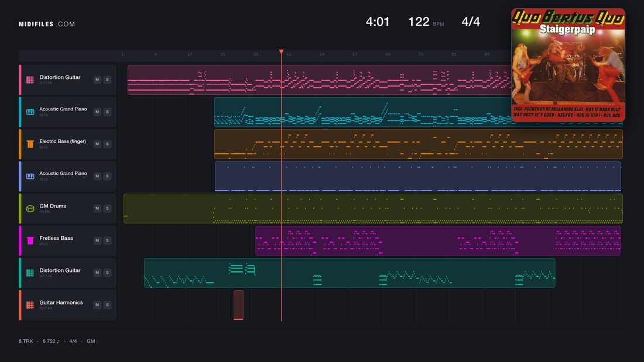
Task: Solo the Electric Bass (finger) track
Action: tap(107, 144)
